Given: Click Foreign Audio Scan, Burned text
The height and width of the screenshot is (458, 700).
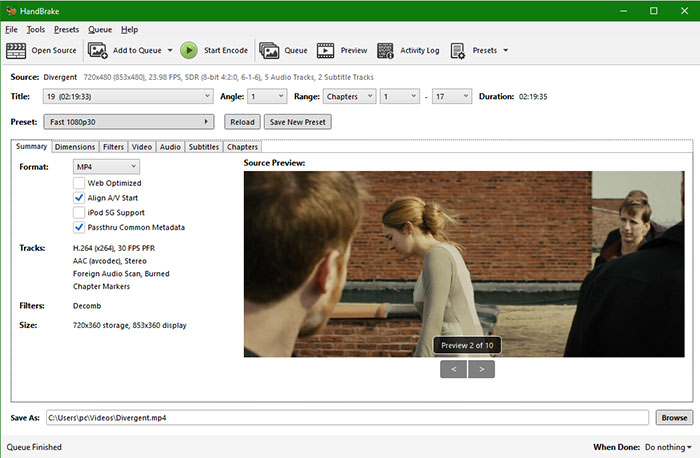Looking at the screenshot, I should pos(121,274).
